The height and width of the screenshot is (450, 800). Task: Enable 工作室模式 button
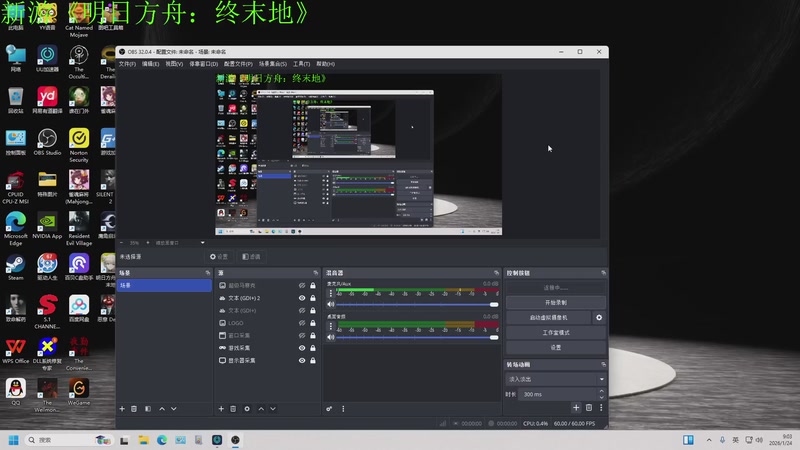556,333
